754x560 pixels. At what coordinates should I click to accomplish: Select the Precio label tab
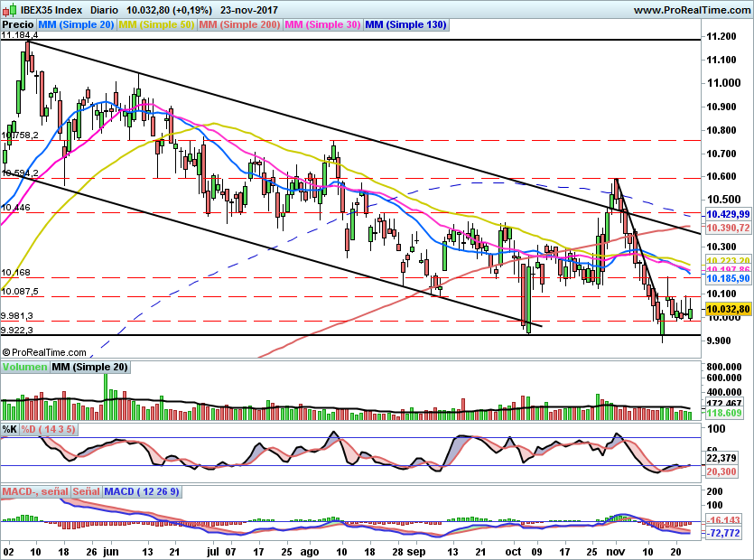coord(18,25)
